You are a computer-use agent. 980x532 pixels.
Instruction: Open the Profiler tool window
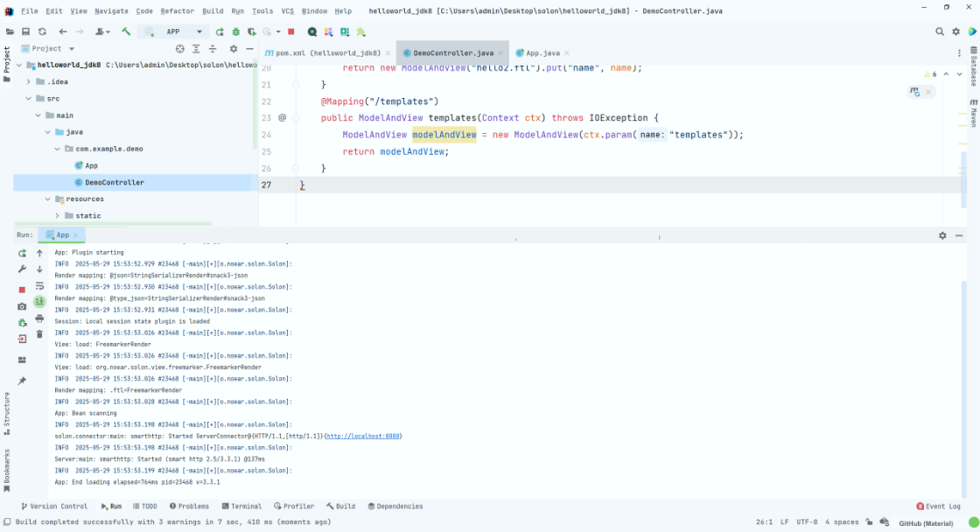294,507
